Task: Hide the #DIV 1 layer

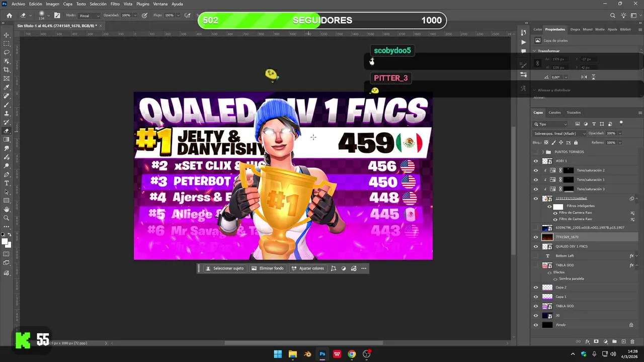Action: [x=535, y=161]
